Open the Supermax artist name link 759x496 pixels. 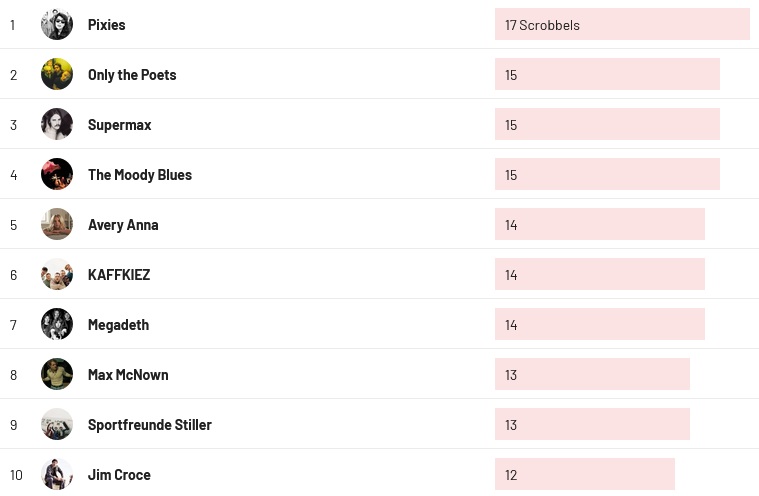point(119,125)
